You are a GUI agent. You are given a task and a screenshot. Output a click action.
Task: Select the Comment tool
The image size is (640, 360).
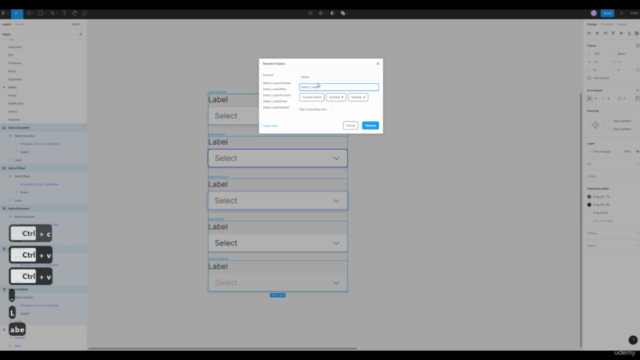84,13
